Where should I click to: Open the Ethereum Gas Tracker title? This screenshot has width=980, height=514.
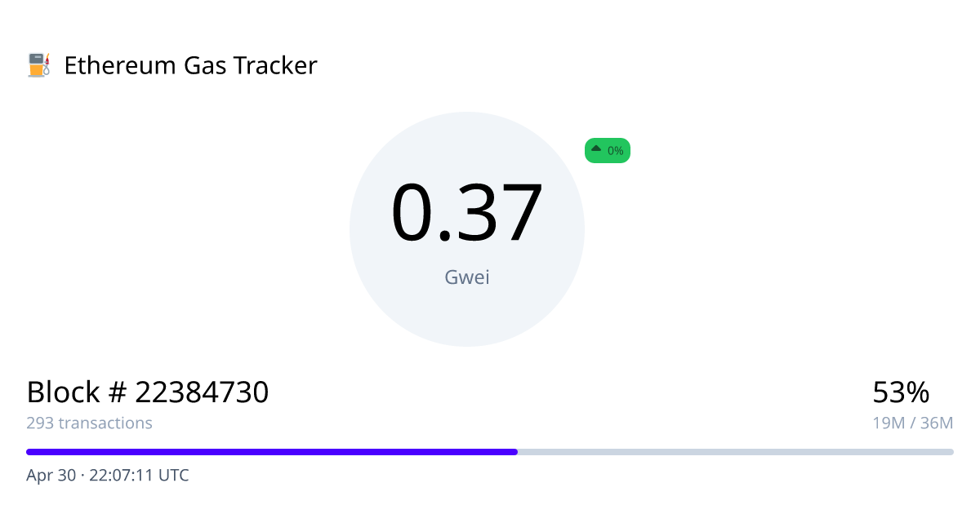[x=190, y=65]
